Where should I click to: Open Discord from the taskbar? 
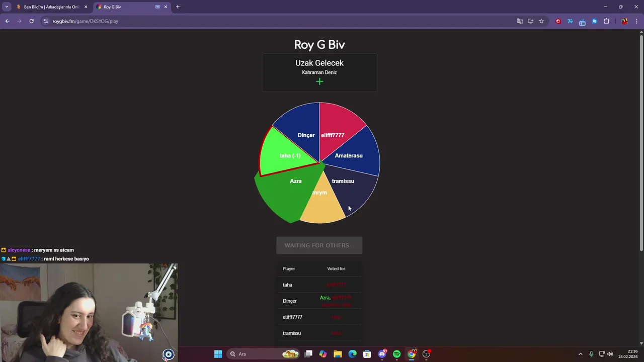click(x=382, y=354)
